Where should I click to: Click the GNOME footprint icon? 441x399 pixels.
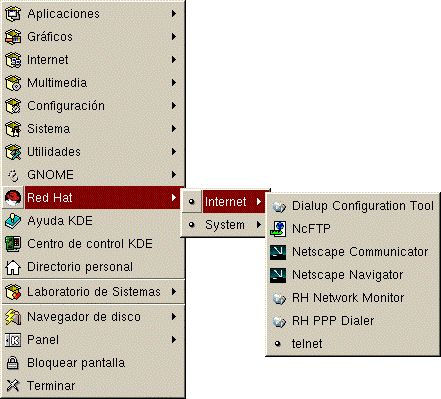click(x=13, y=175)
